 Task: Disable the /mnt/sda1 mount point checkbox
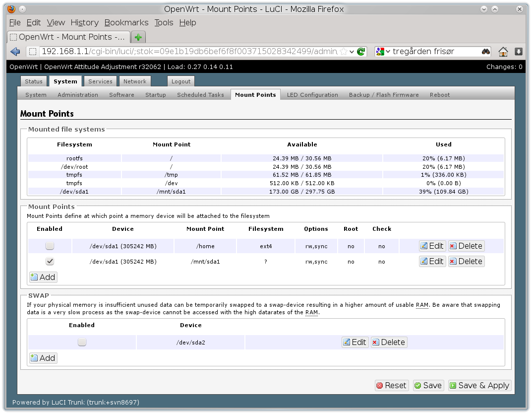tap(50, 261)
